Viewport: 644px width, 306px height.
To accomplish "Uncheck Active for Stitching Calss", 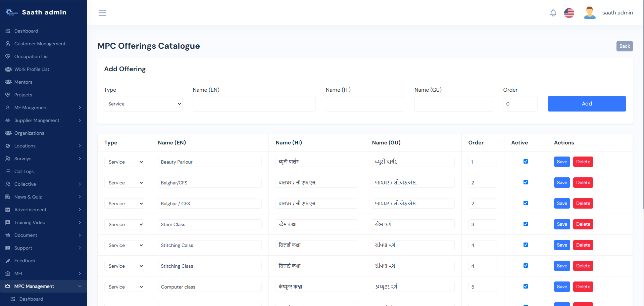I will click(x=526, y=245).
